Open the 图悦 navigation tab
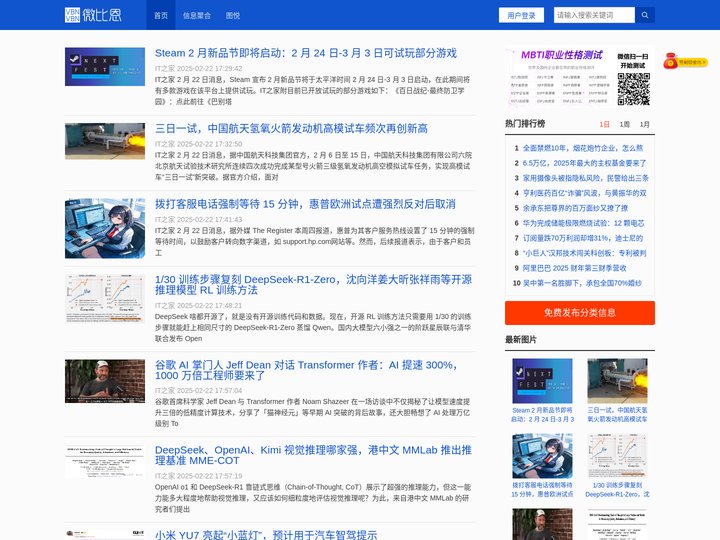Screen dimensions: 720x540 233,15
